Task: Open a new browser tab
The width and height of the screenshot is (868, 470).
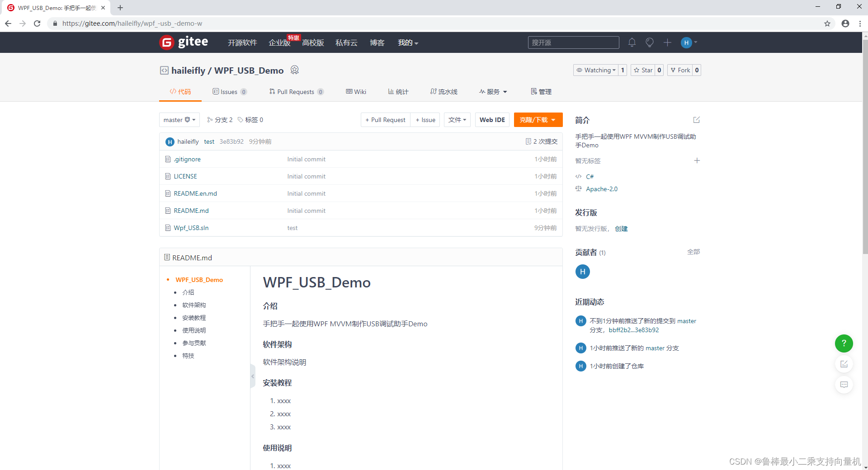Action: pyautogui.click(x=120, y=8)
